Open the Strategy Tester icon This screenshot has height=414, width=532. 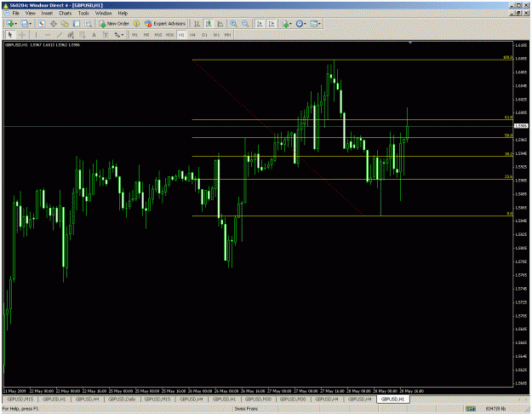89,24
